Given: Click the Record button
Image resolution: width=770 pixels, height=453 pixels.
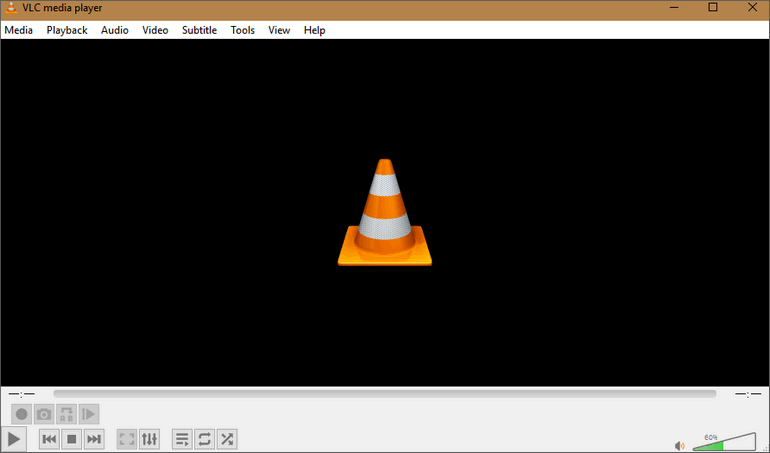Looking at the screenshot, I should pyautogui.click(x=22, y=414).
